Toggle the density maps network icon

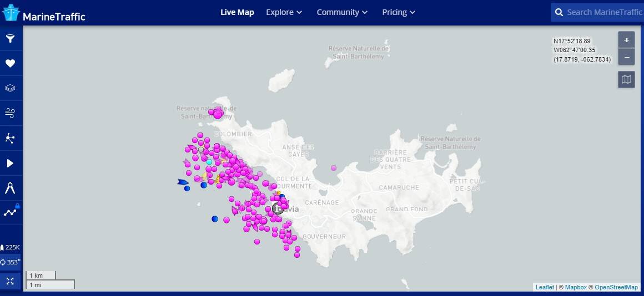point(10,138)
